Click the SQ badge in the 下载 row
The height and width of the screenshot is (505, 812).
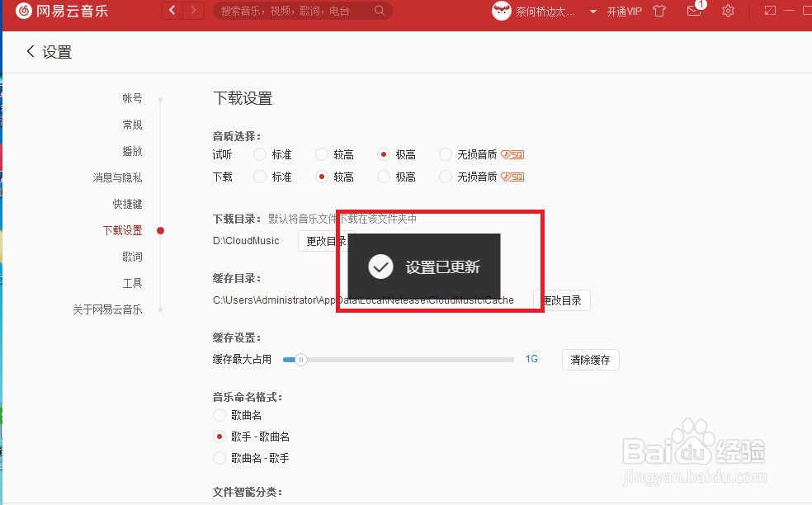pos(512,177)
